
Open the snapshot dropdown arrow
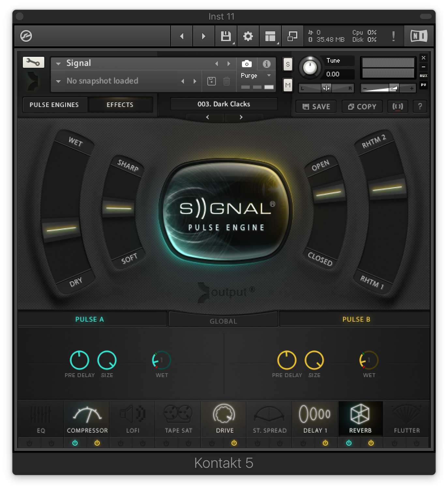coord(58,81)
